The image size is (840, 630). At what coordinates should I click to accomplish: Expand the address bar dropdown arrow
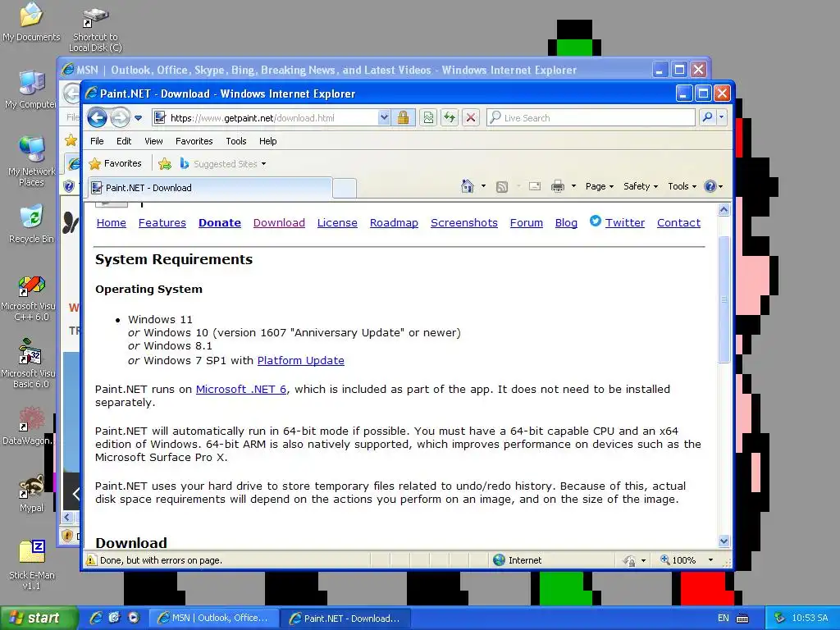(x=384, y=118)
